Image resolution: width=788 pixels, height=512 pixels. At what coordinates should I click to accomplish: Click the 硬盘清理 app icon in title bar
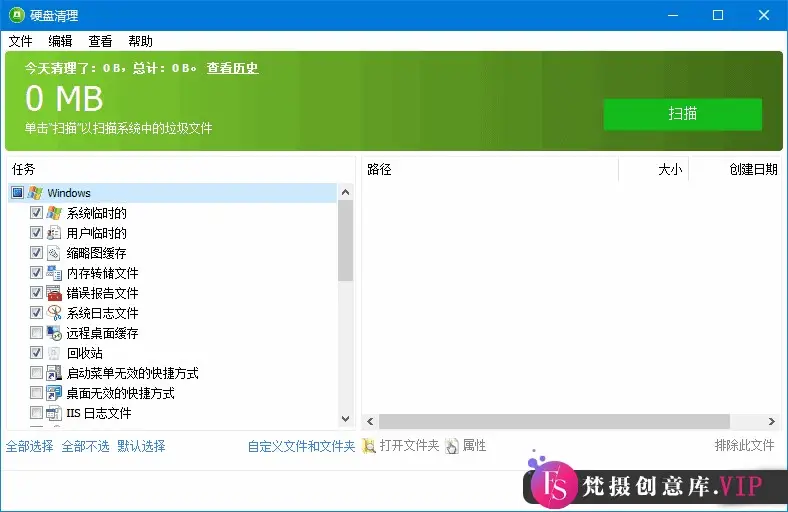pyautogui.click(x=17, y=15)
